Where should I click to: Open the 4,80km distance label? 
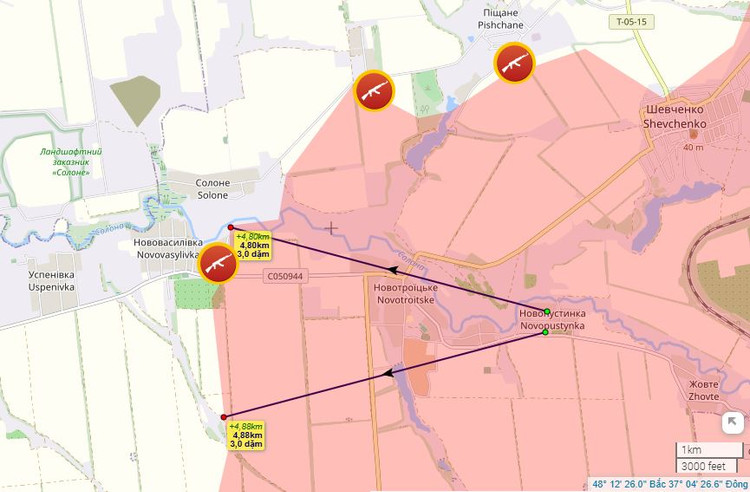click(252, 245)
